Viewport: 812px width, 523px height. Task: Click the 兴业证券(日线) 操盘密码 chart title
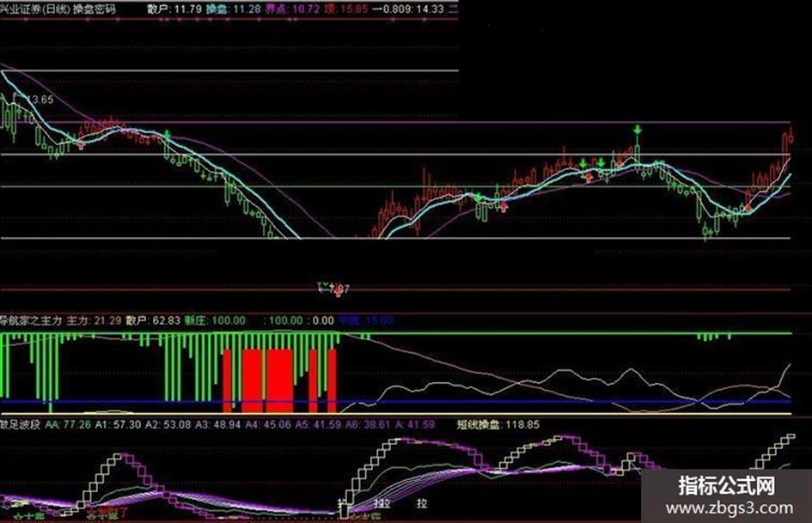click(x=58, y=9)
